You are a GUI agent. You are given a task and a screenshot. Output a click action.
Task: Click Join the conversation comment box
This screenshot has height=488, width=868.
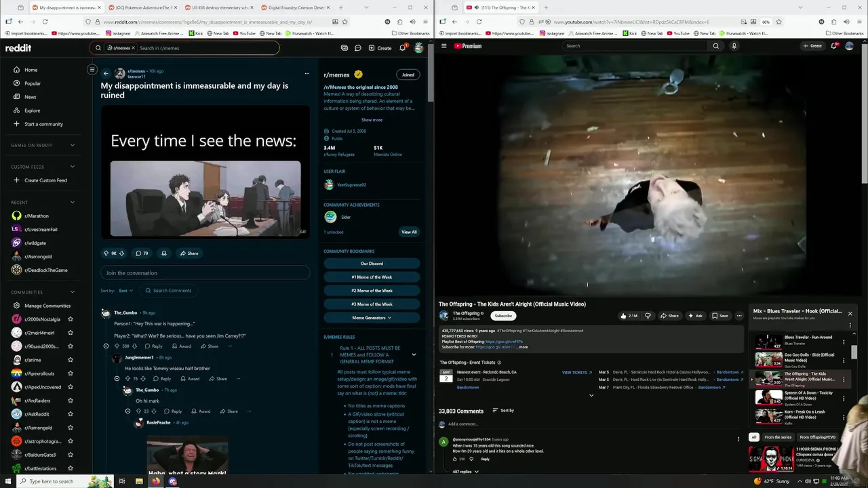coord(205,273)
